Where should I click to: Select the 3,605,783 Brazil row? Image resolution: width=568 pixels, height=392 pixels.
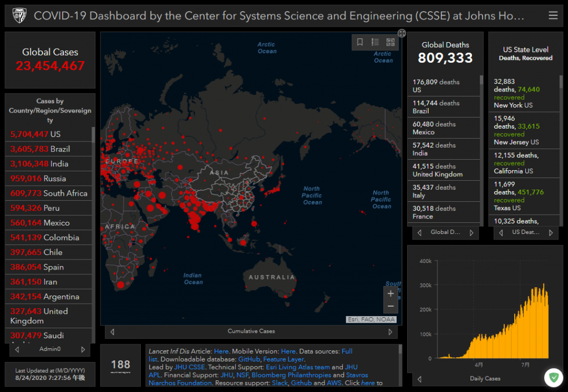[49, 149]
